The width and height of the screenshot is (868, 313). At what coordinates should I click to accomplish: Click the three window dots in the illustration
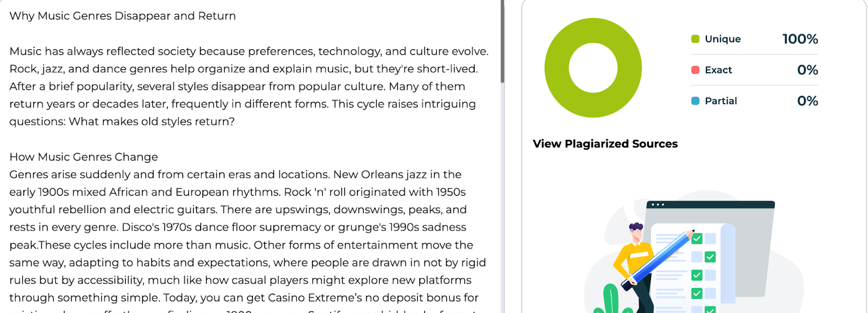pyautogui.click(x=657, y=205)
